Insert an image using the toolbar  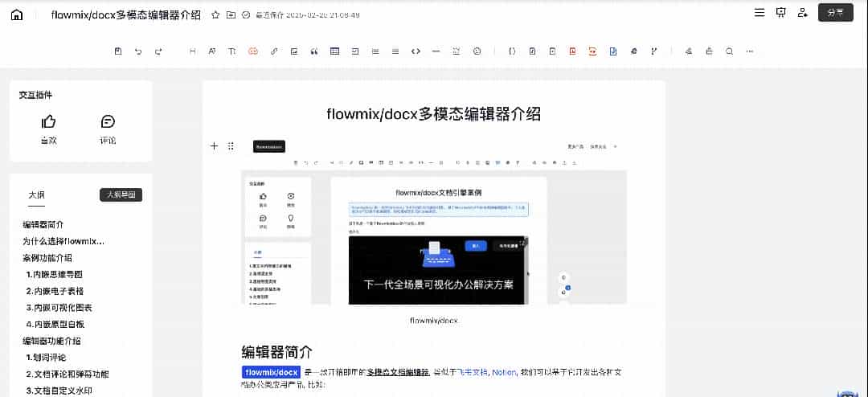click(x=294, y=51)
